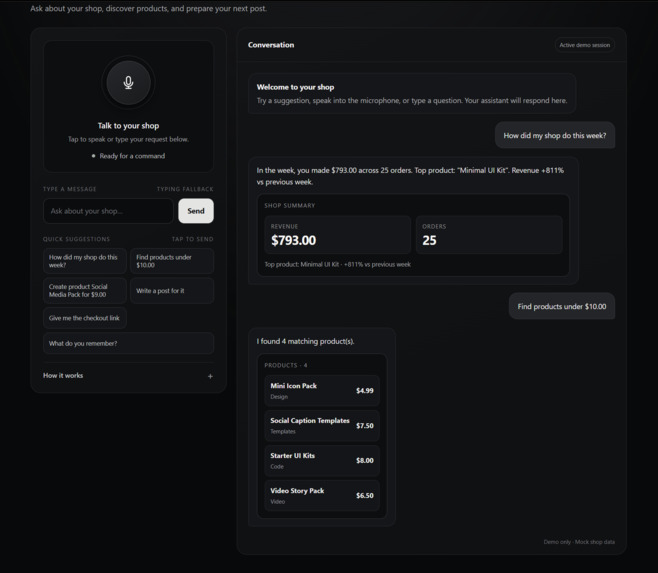Open the Social Caption Templates product row

pos(322,426)
